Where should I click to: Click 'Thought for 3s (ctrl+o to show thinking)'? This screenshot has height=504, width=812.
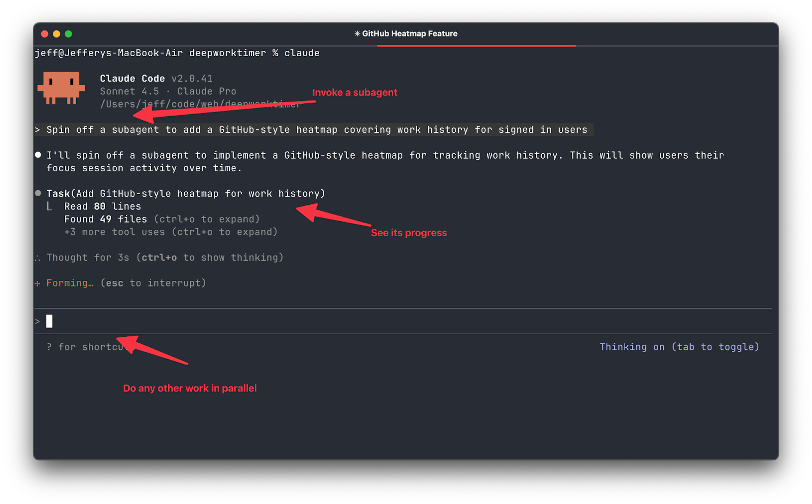point(165,258)
